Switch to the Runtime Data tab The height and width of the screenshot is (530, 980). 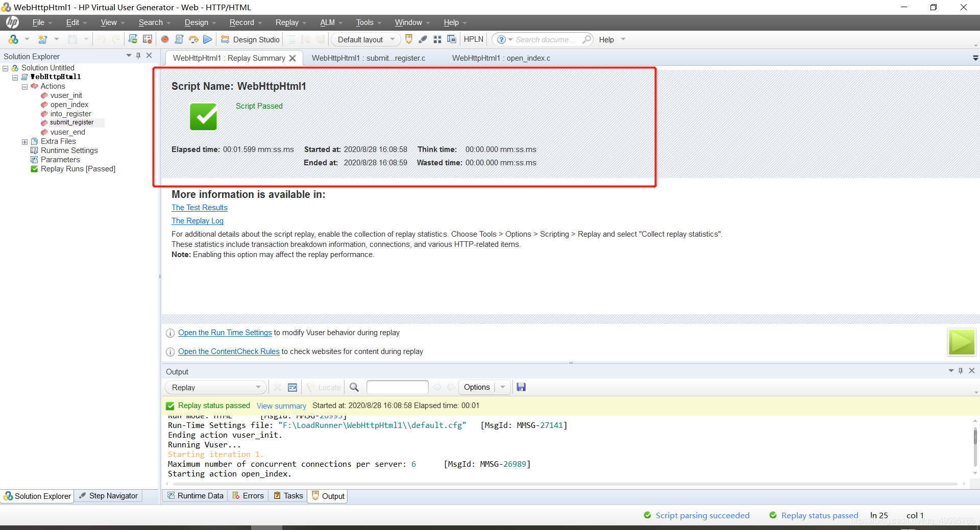[x=195, y=496]
